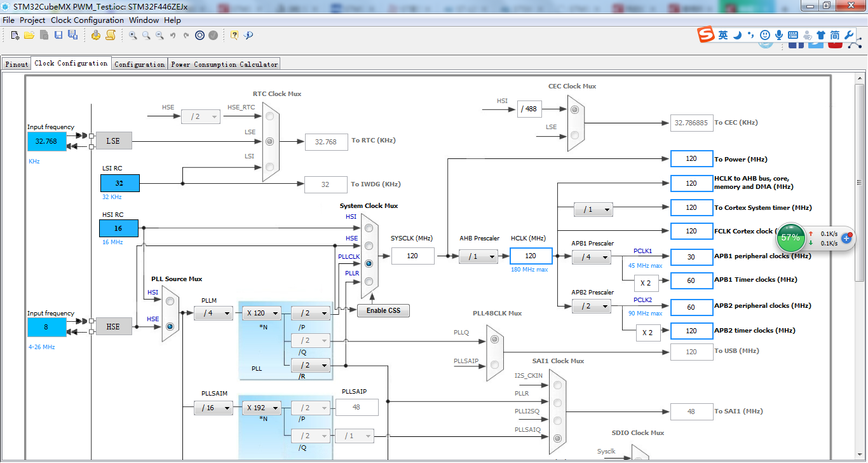This screenshot has width=868, height=463.
Task: Select HSI in PLL Source Mux
Action: pos(170,301)
